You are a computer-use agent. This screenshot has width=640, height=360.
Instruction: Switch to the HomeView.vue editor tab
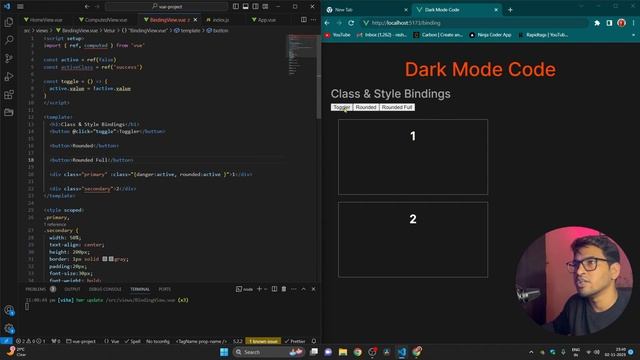point(43,20)
